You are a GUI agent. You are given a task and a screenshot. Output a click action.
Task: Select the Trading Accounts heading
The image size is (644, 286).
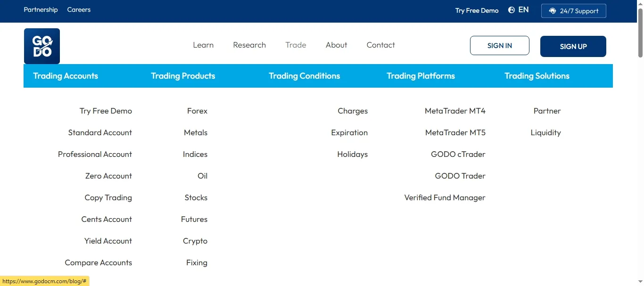pos(66,76)
